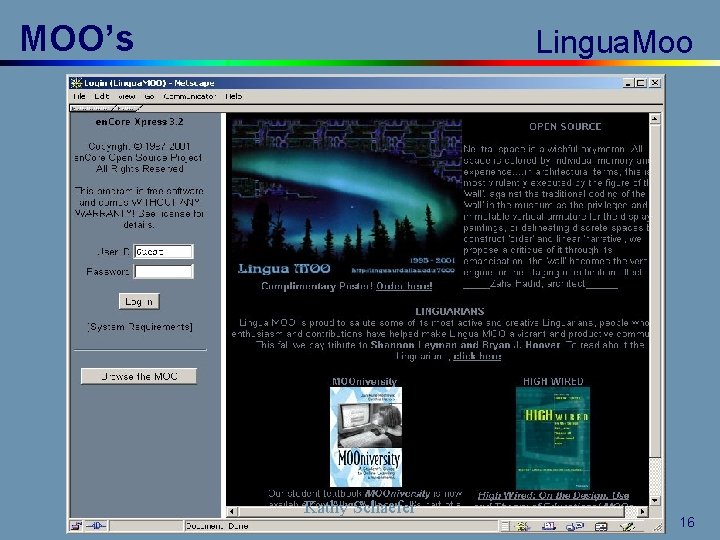Image resolution: width=720 pixels, height=540 pixels.
Task: Close the Netscape window
Action: [x=655, y=83]
